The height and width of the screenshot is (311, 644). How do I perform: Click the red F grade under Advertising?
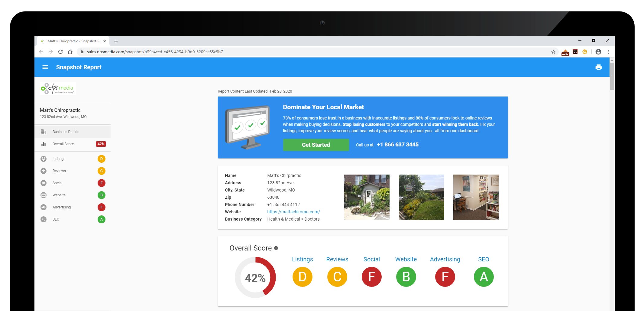click(445, 277)
